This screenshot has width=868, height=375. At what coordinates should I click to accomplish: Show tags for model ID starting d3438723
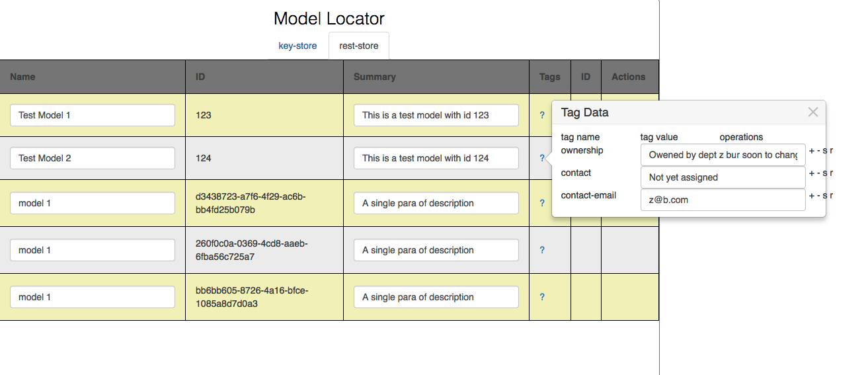click(x=542, y=203)
